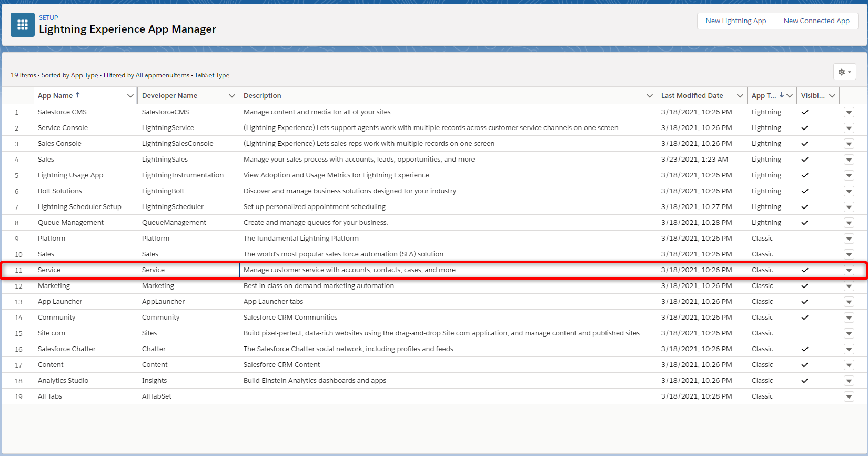Click the Visible checkmark for Lightning Usage App

[805, 175]
